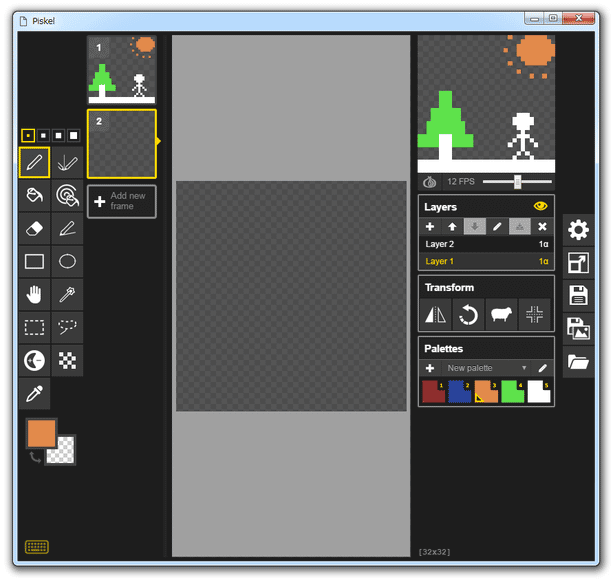This screenshot has height=580, width=613.
Task: Click the 12 FPS label
Action: (461, 182)
